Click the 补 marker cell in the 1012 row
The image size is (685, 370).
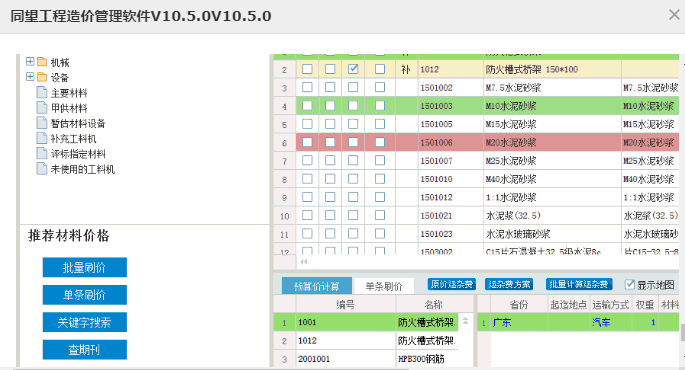[x=406, y=69]
